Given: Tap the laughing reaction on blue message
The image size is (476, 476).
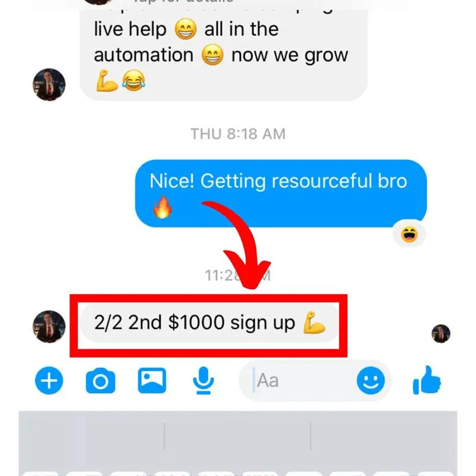Looking at the screenshot, I should coord(409,234).
